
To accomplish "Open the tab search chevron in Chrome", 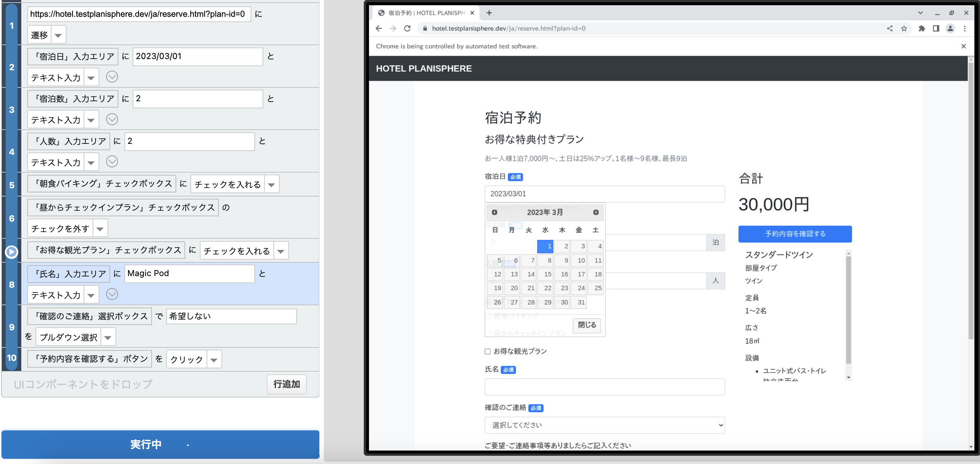I will pos(920,13).
